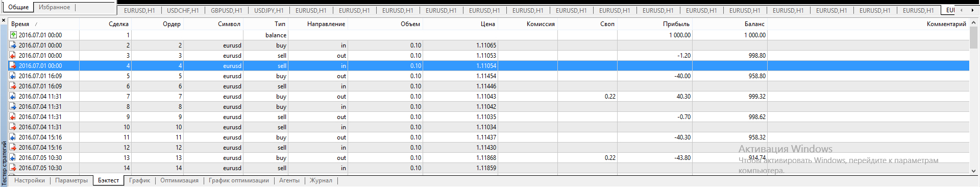Sort by the Время column header
Image resolution: width=980 pixels, height=187 pixels.
44,24
